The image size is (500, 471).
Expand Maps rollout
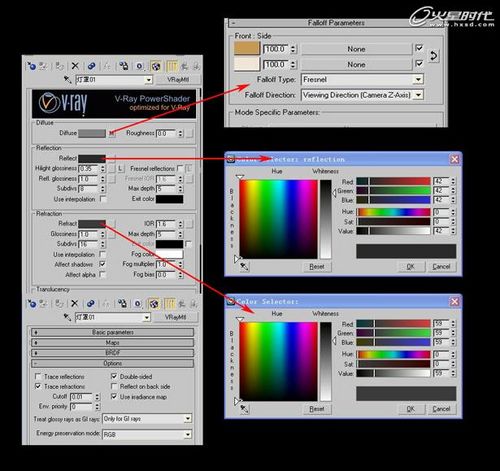(x=112, y=343)
